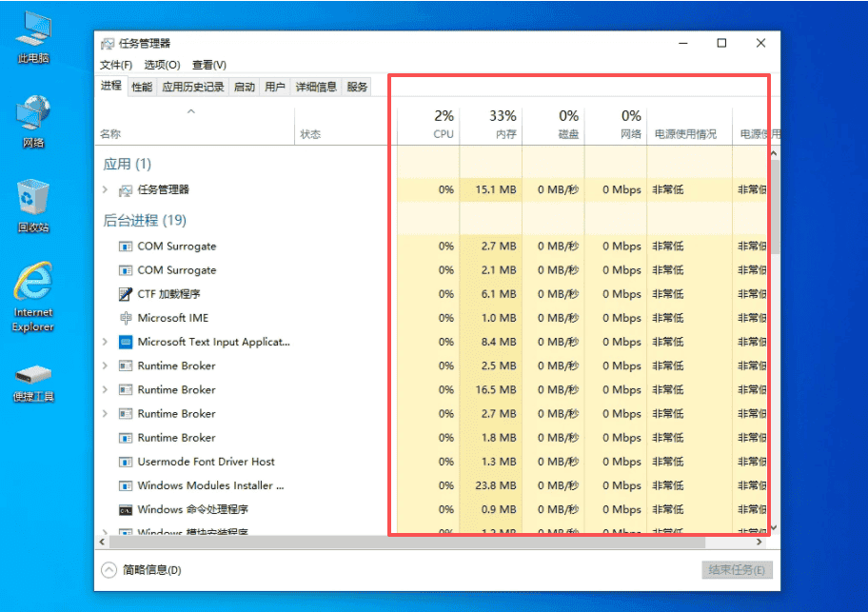Click the CTF 加载程序 process icon
This screenshot has width=868, height=612.
[126, 294]
